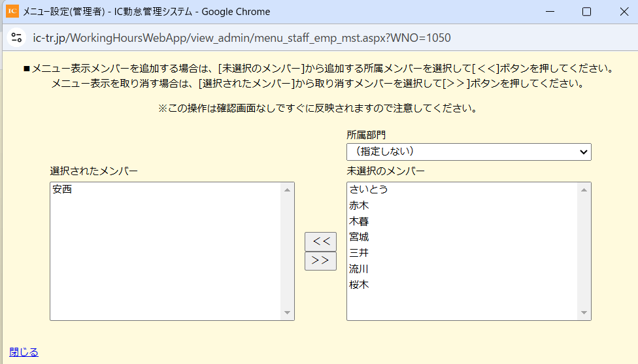
Task: Click down arrow of unselected members scrollbar
Action: (584, 312)
